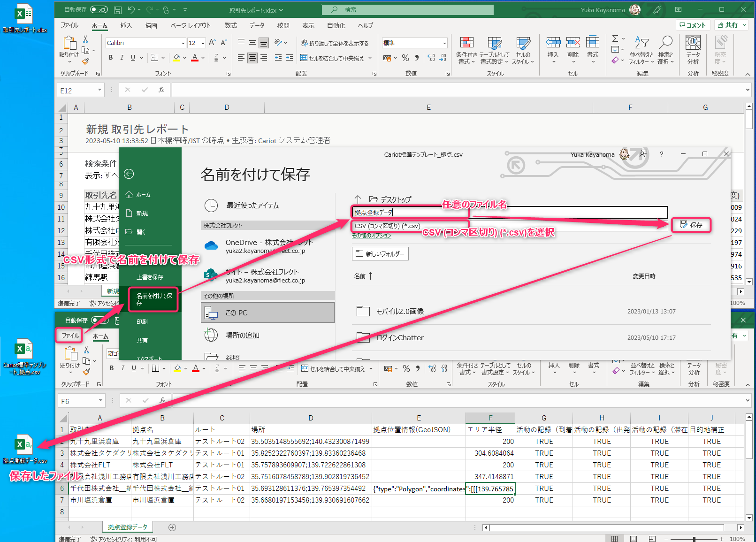This screenshot has height=542, width=756.
Task: Click Format as Table (テーブルとして書式設定) in top ribbon
Action: [x=494, y=51]
